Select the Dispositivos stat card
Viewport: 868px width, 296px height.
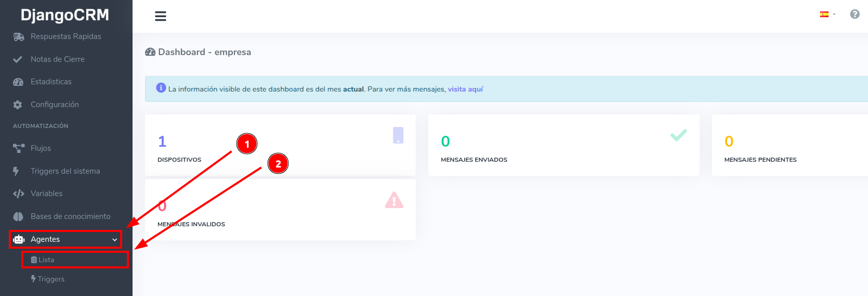coord(280,145)
